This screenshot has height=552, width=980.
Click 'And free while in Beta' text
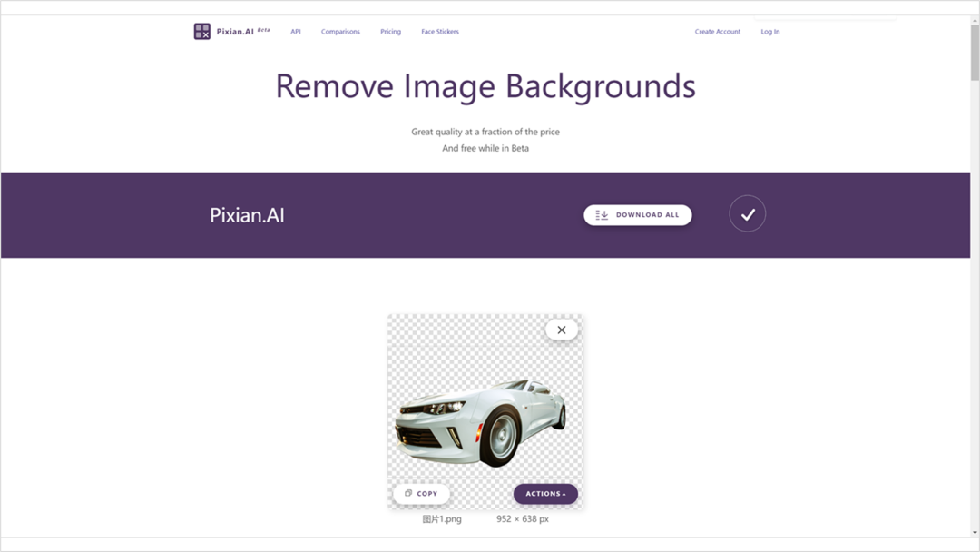click(x=485, y=148)
